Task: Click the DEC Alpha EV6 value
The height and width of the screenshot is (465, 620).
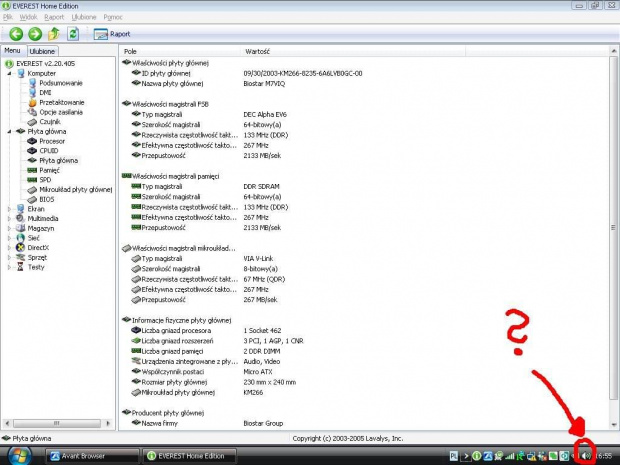Action: [265, 115]
